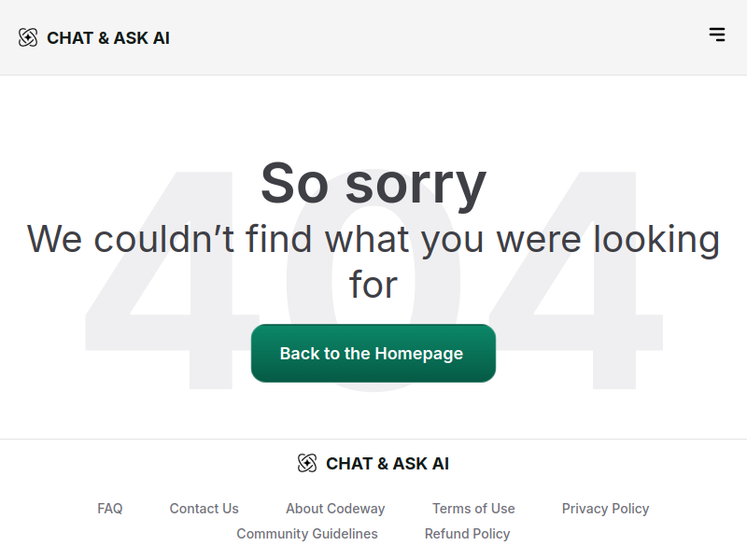Click the right faded 4 of 404
This screenshot has height=560, width=747.
(x=576, y=280)
